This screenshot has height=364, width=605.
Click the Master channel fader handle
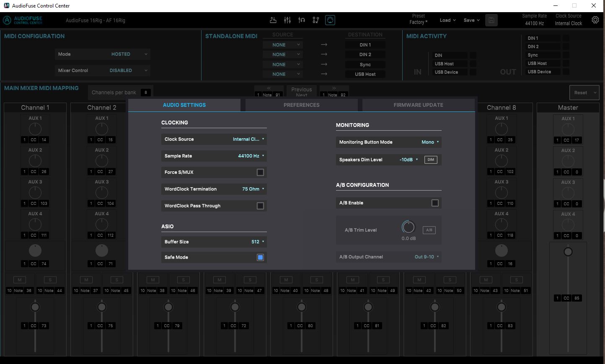point(568,252)
